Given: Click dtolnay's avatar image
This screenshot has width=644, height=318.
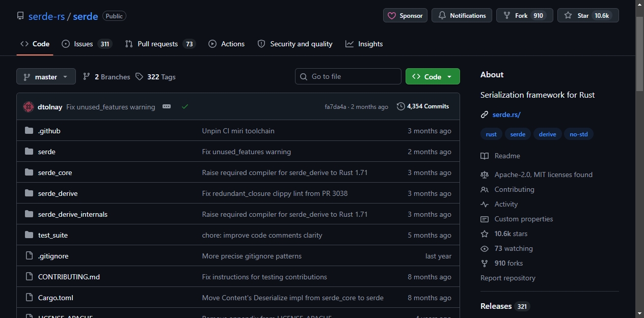Looking at the screenshot, I should [x=29, y=107].
